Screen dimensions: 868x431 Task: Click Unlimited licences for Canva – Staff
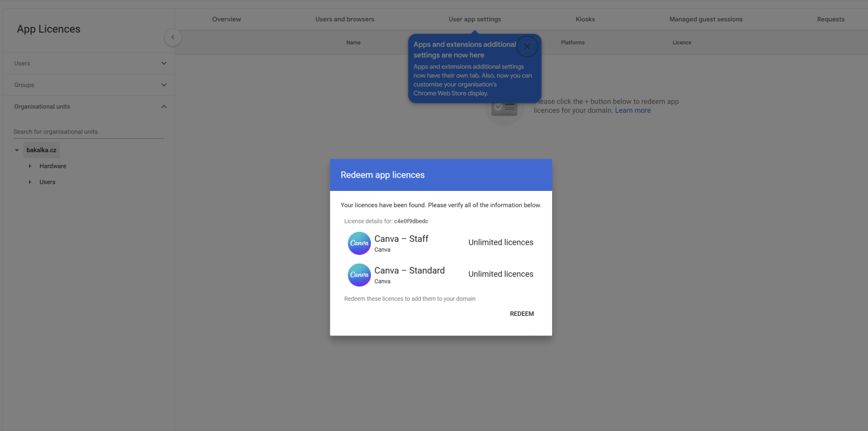tap(501, 242)
